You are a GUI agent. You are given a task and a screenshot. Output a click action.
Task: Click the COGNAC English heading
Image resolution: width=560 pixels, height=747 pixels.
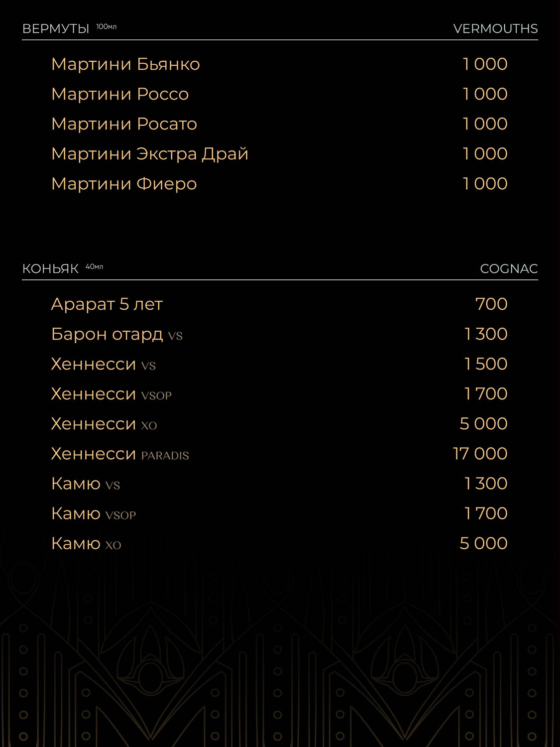pyautogui.click(x=509, y=268)
